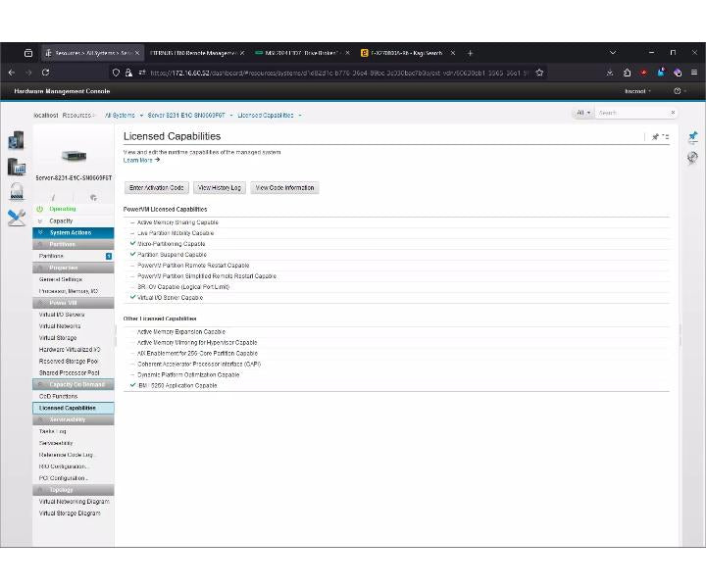Open the HMC Management monitor icon
Screen dimensions: 706x588
(17, 167)
